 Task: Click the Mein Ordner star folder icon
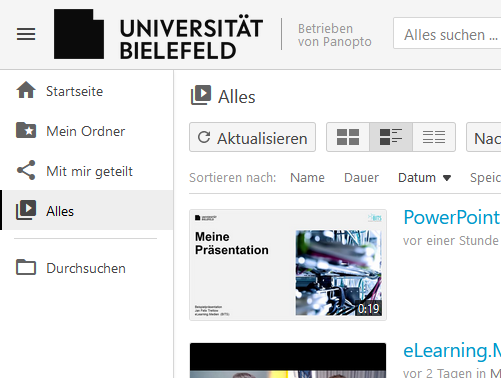[x=26, y=130]
